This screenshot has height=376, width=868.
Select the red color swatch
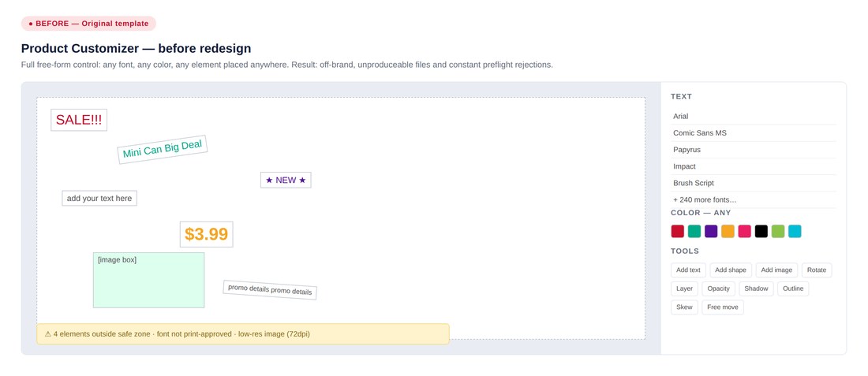[x=678, y=231]
